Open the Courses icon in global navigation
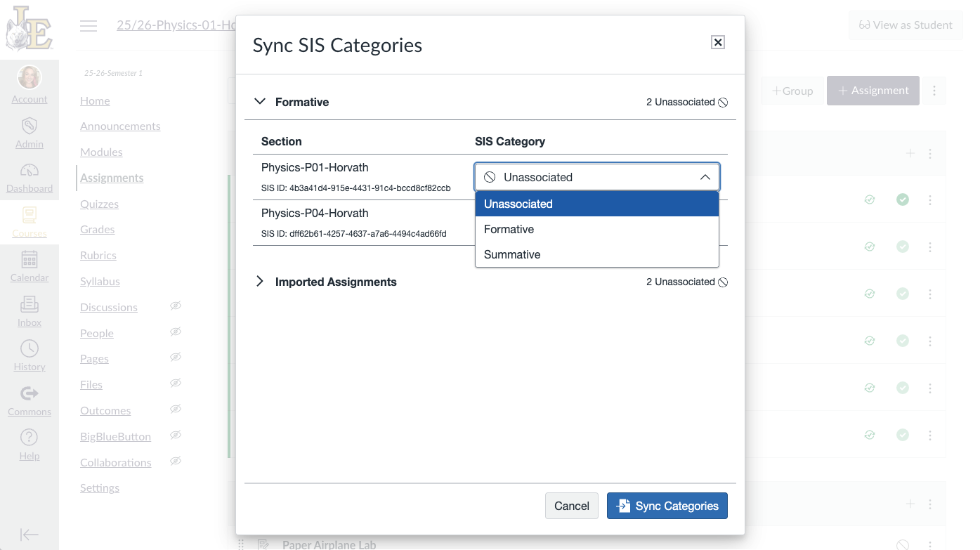Image resolution: width=980 pixels, height=550 pixels. click(30, 215)
